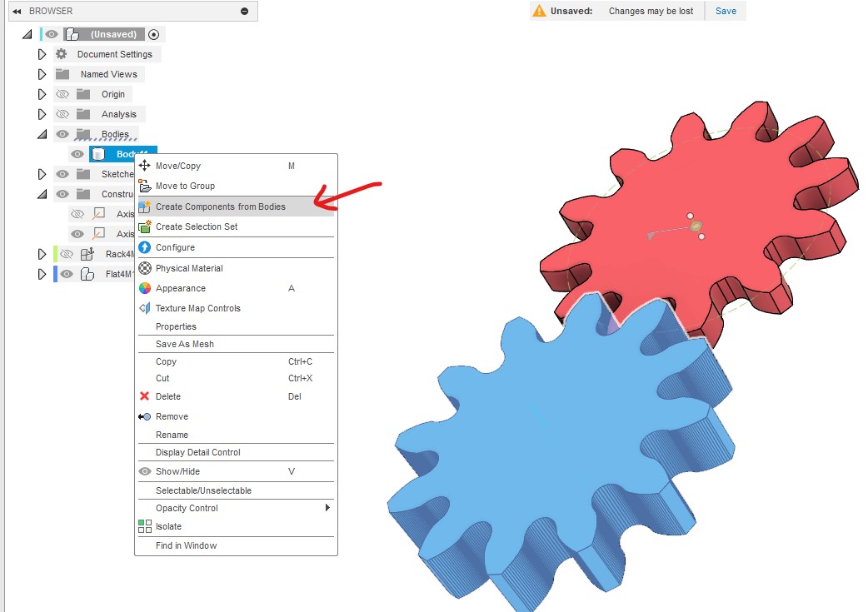Select Save As Mesh from context menu
Image resolution: width=868 pixels, height=612 pixels.
click(185, 344)
